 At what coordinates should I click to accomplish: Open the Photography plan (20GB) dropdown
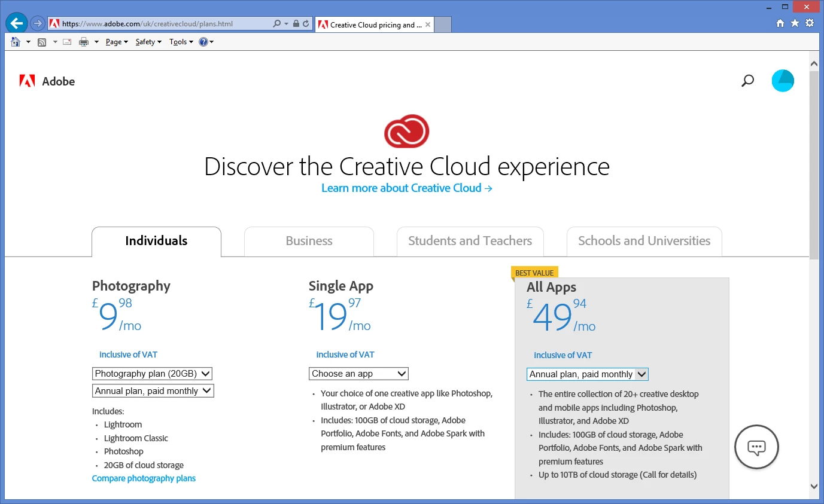click(x=153, y=374)
